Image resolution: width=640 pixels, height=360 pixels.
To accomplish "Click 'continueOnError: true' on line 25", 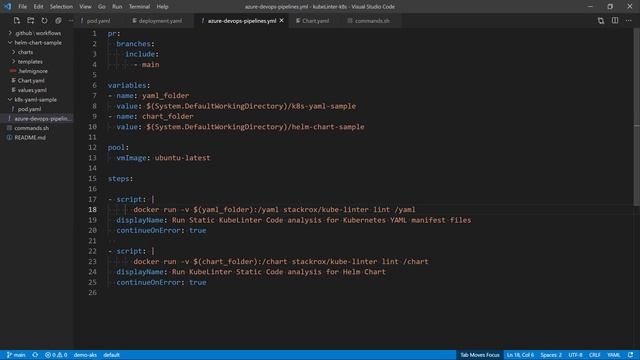I will click(x=161, y=282).
